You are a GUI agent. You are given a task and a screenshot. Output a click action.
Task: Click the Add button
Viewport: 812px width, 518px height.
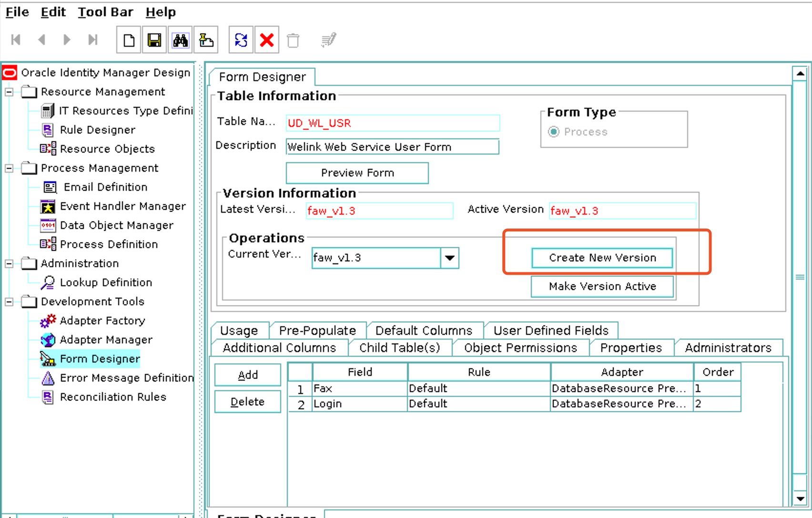click(248, 375)
